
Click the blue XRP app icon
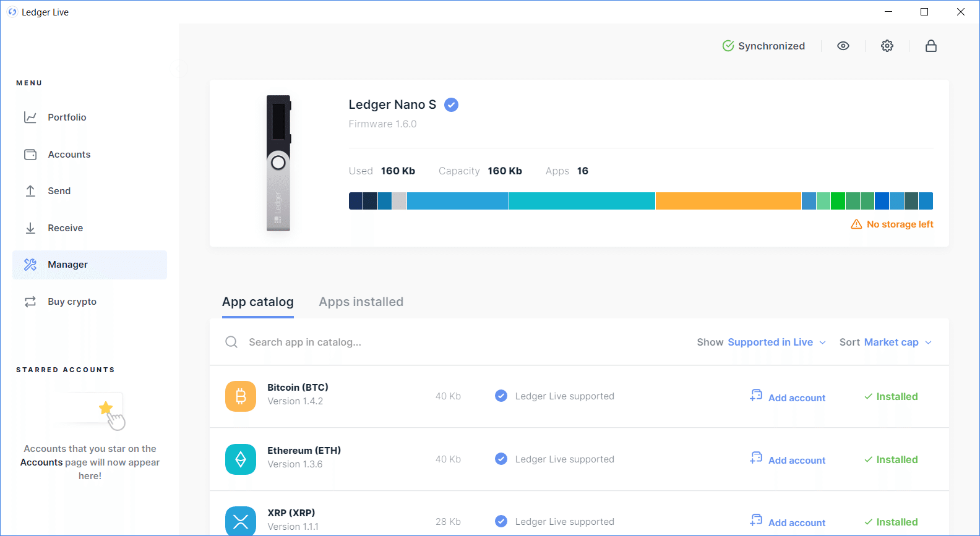pos(241,521)
